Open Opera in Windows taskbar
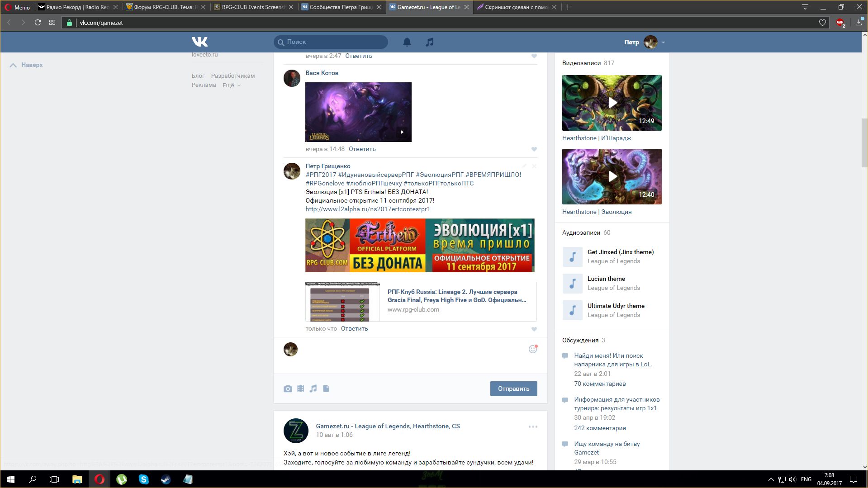 click(99, 479)
